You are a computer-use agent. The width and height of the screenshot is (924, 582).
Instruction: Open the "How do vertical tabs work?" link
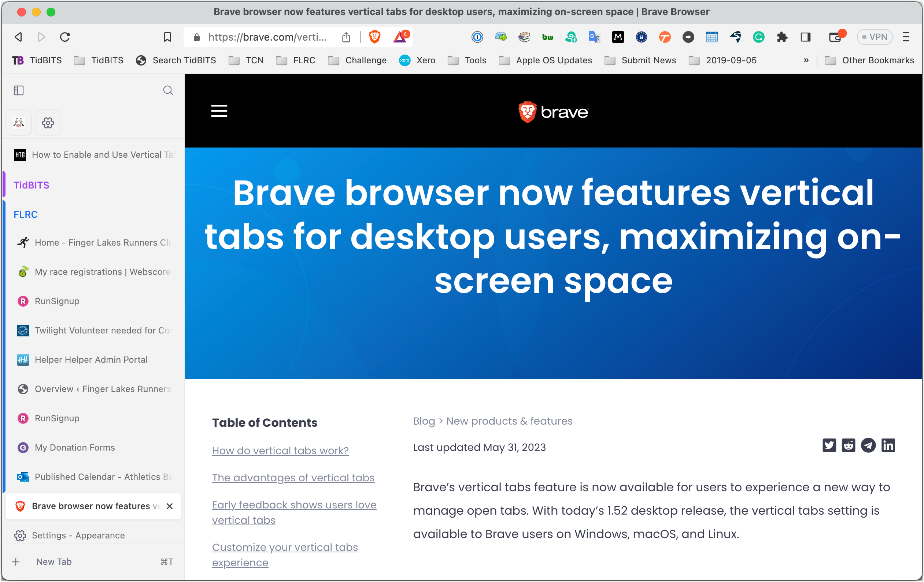coord(280,451)
